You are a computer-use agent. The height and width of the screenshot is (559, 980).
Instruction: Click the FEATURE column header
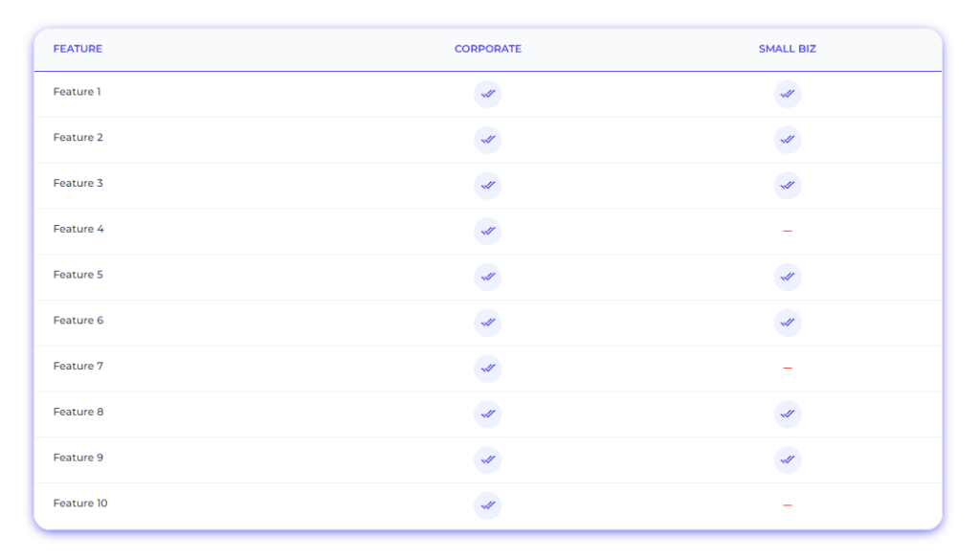tap(78, 49)
